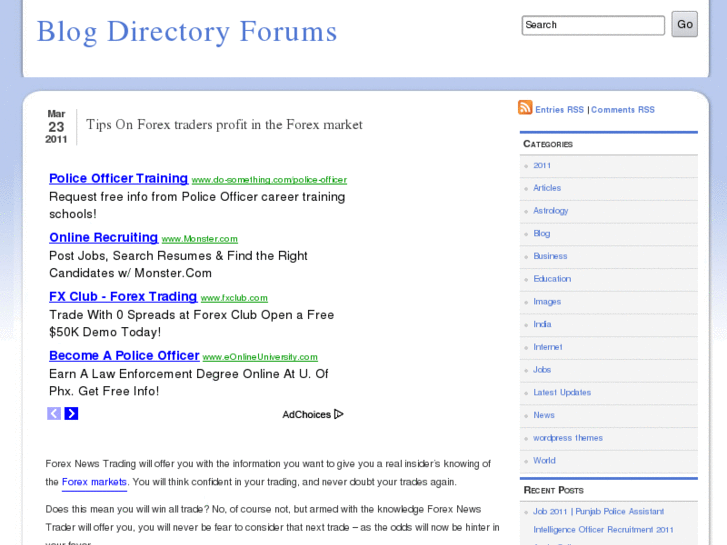
Task: Select the Business category
Action: click(x=550, y=256)
